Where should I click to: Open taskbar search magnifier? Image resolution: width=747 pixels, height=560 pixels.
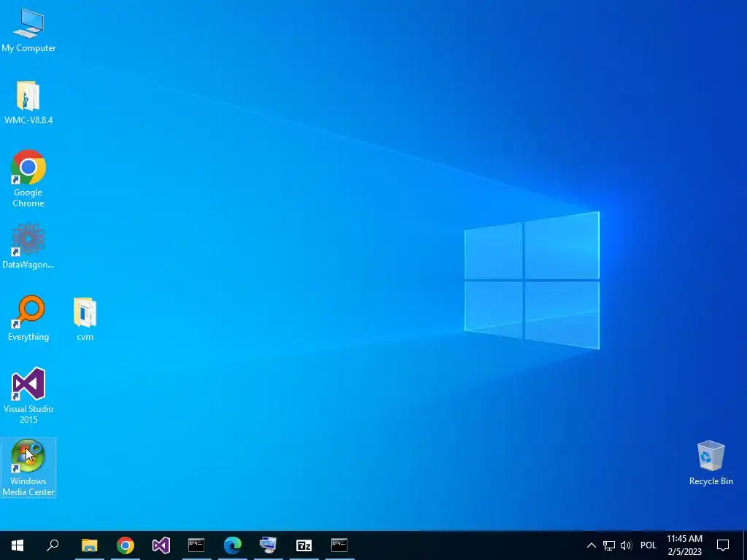pyautogui.click(x=53, y=545)
